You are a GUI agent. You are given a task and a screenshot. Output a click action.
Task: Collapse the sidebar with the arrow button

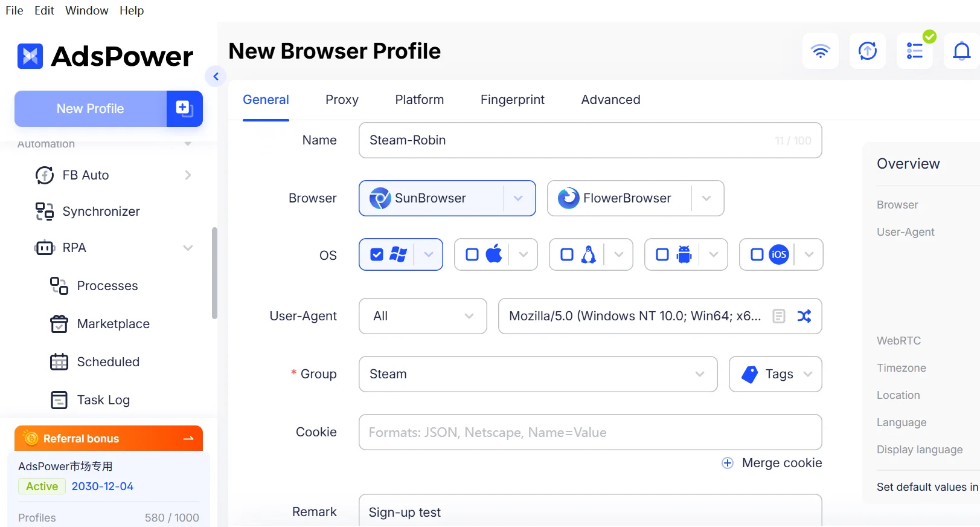click(x=216, y=76)
